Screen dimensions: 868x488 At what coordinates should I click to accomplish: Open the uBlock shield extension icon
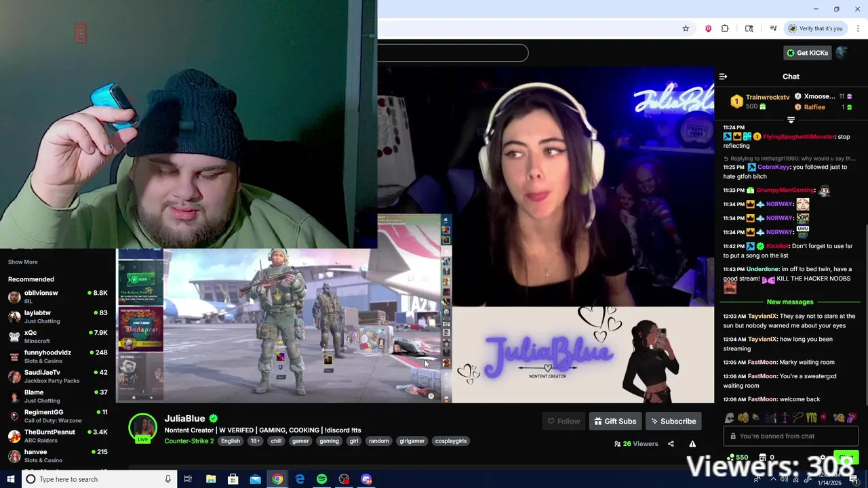click(x=708, y=28)
